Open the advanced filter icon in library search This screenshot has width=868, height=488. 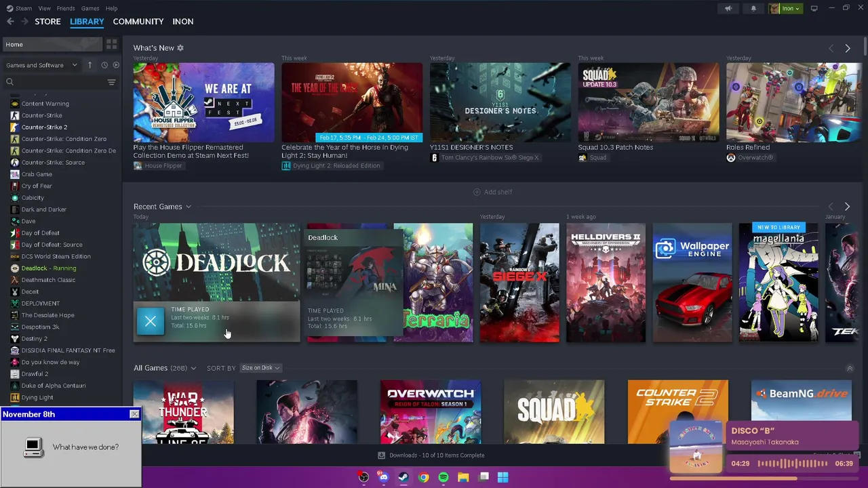coord(112,82)
